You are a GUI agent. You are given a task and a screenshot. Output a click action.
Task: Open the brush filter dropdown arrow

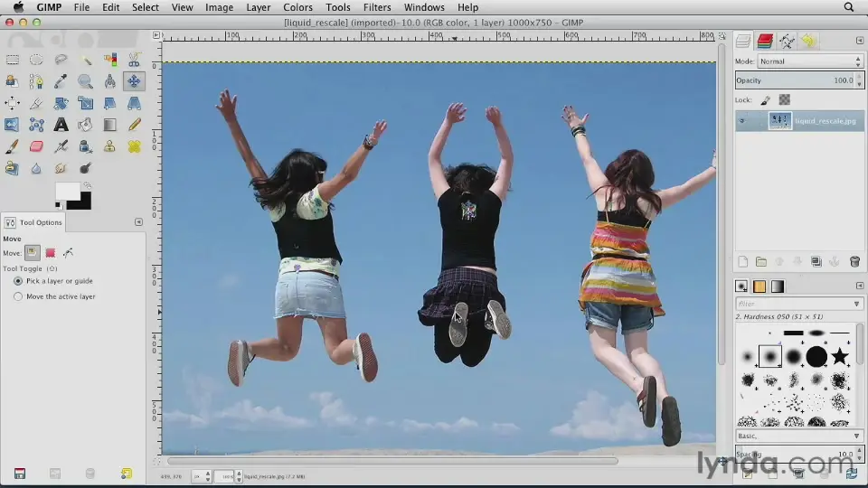click(856, 304)
